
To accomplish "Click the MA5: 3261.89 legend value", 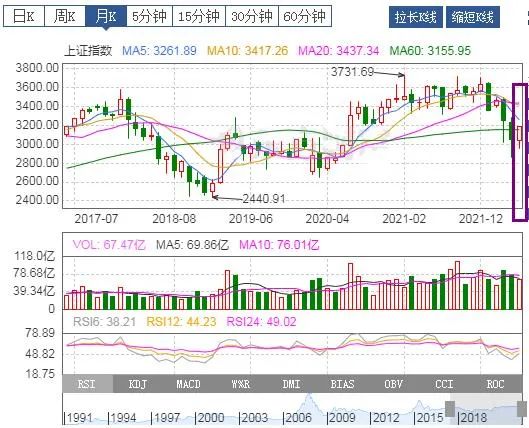I will tap(159, 51).
